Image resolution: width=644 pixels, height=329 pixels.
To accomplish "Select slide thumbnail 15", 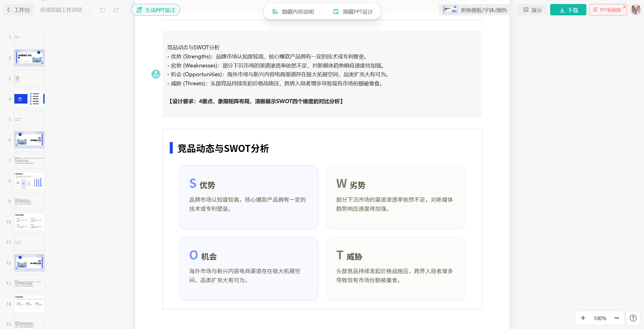I will point(29,322).
